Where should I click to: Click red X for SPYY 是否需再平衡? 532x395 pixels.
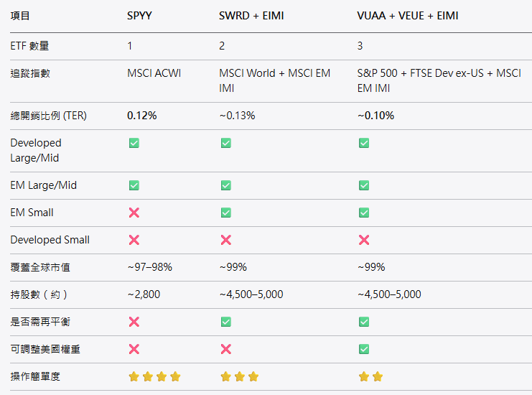pyautogui.click(x=134, y=322)
